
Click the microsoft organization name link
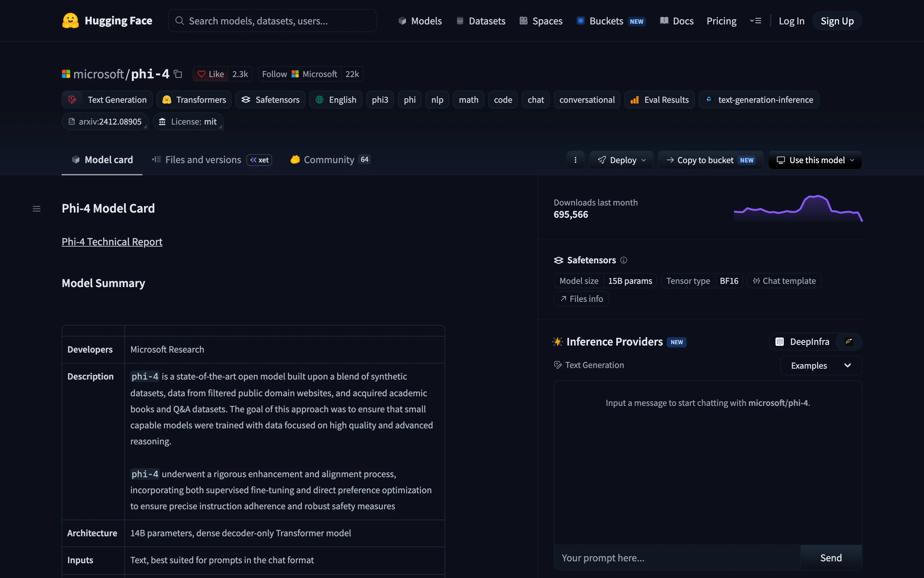(x=98, y=74)
